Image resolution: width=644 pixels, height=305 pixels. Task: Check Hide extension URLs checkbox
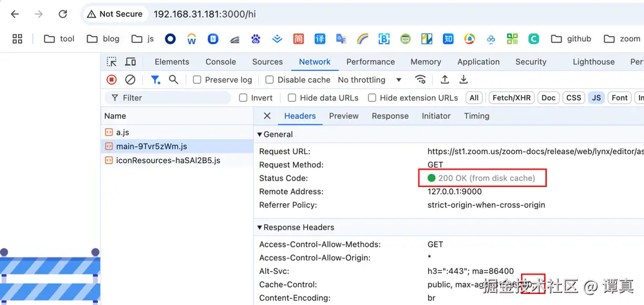372,98
